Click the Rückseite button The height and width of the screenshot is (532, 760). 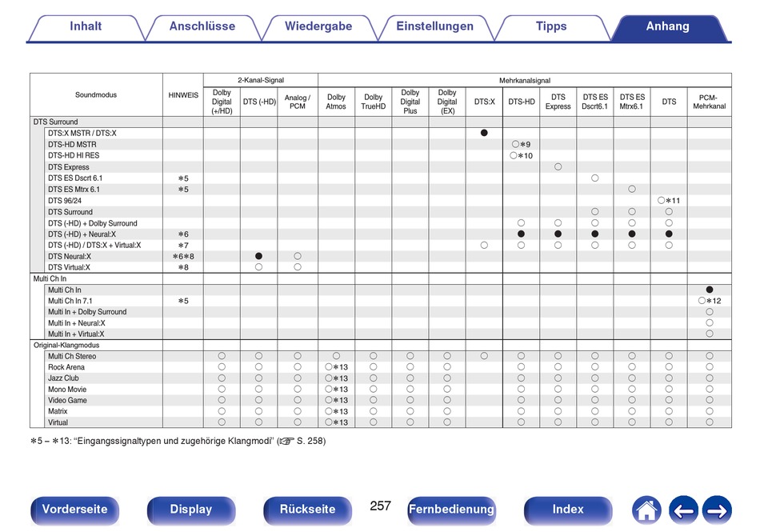click(x=307, y=510)
